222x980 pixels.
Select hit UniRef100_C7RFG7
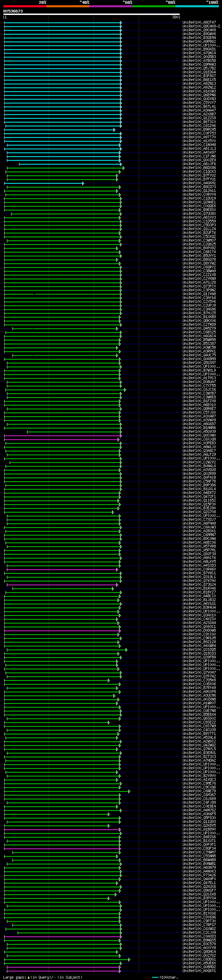(199, 925)
